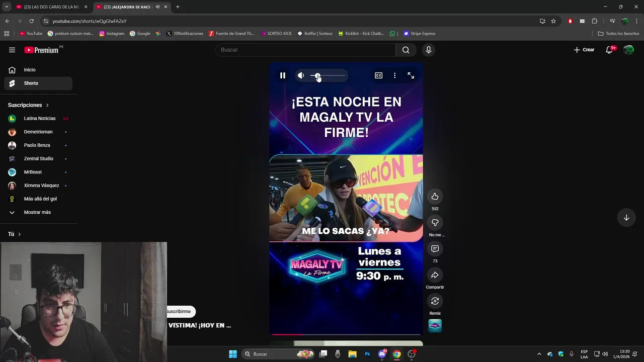Open the tab search dropdown arrow

pos(6,7)
